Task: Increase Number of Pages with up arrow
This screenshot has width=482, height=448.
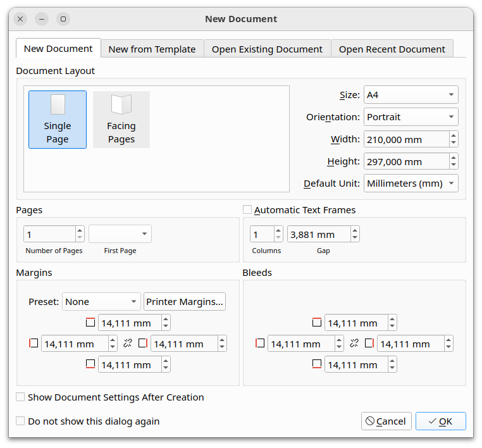Action: (x=80, y=230)
